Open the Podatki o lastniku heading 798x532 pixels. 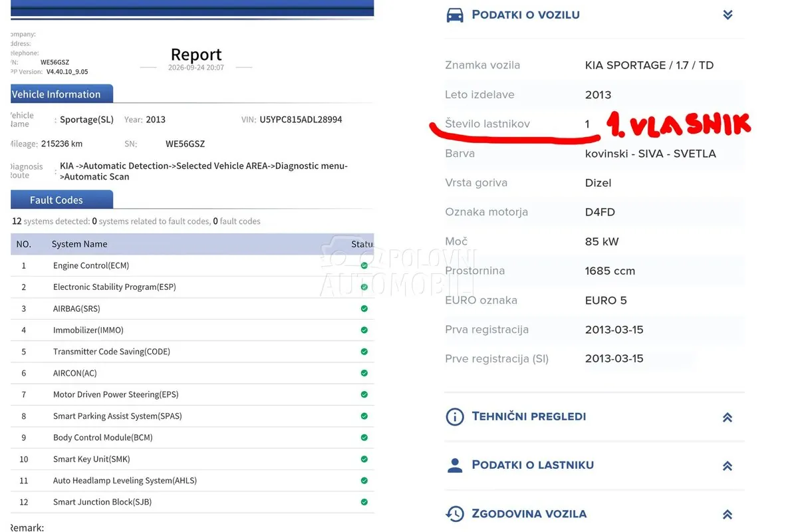click(x=533, y=465)
